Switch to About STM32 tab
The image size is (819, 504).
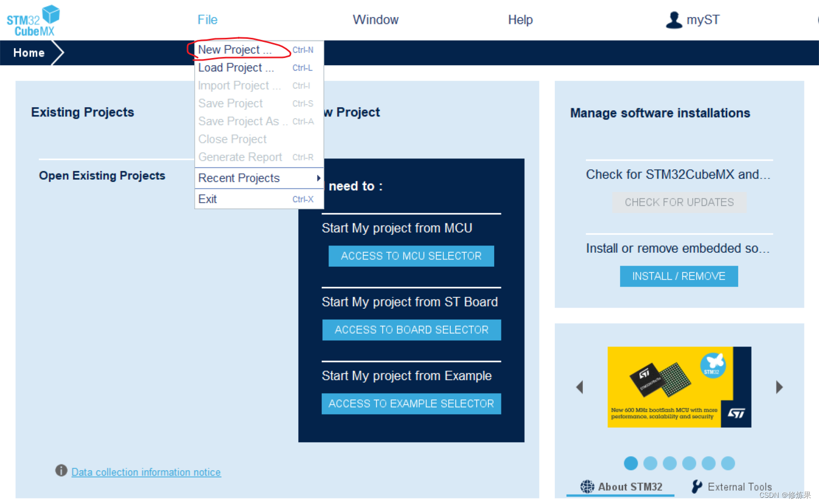click(621, 487)
